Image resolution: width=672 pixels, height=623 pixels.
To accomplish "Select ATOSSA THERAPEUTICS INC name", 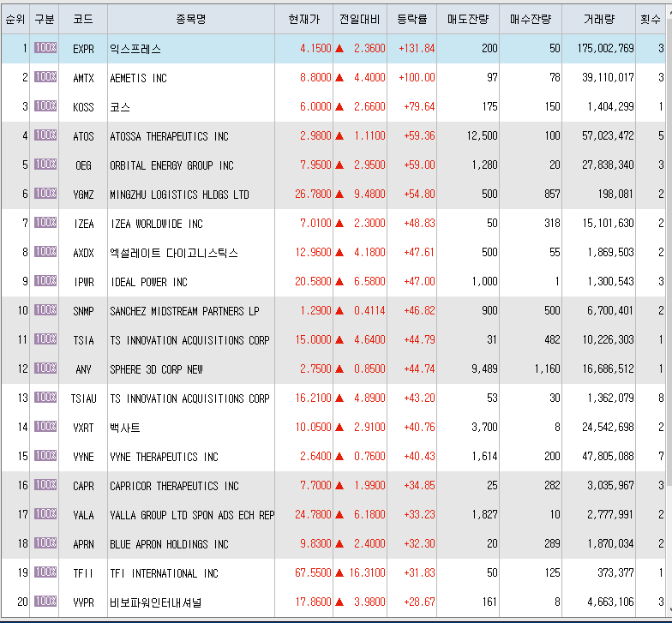I will tap(170, 136).
